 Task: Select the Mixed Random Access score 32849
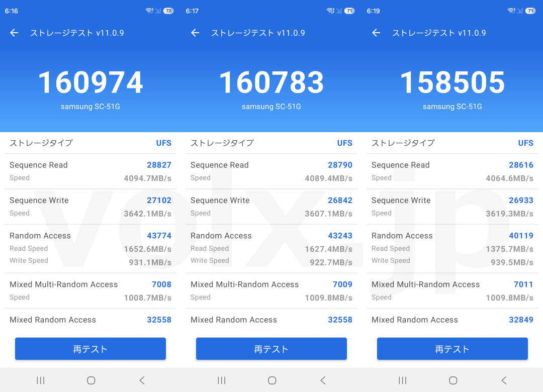click(x=521, y=320)
